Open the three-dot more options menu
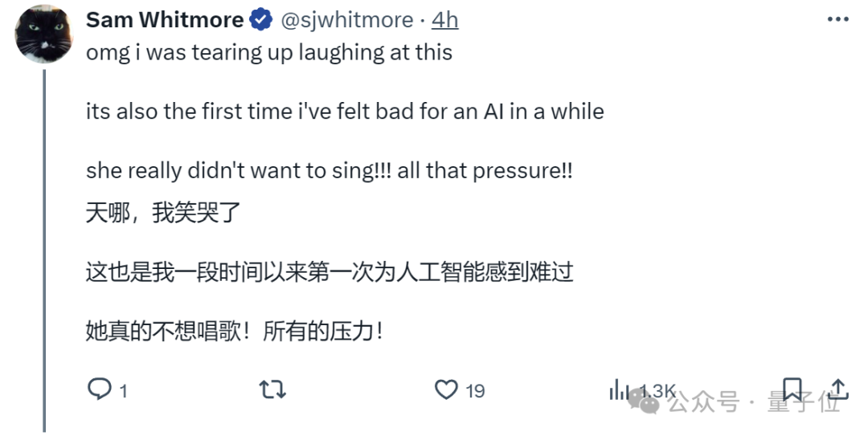Viewport: 868px width, 436px height. [x=838, y=19]
